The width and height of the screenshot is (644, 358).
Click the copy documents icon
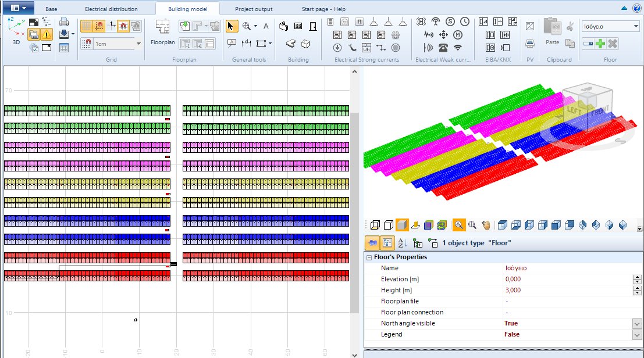(x=570, y=42)
